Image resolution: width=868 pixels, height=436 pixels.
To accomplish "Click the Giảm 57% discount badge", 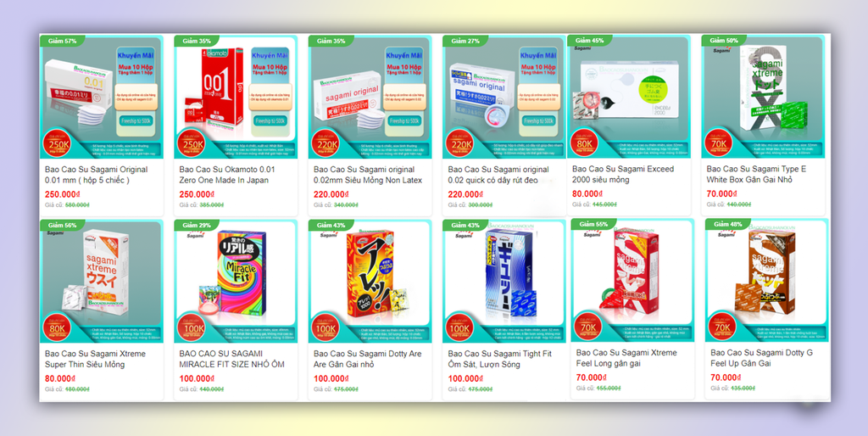I will pyautogui.click(x=63, y=41).
